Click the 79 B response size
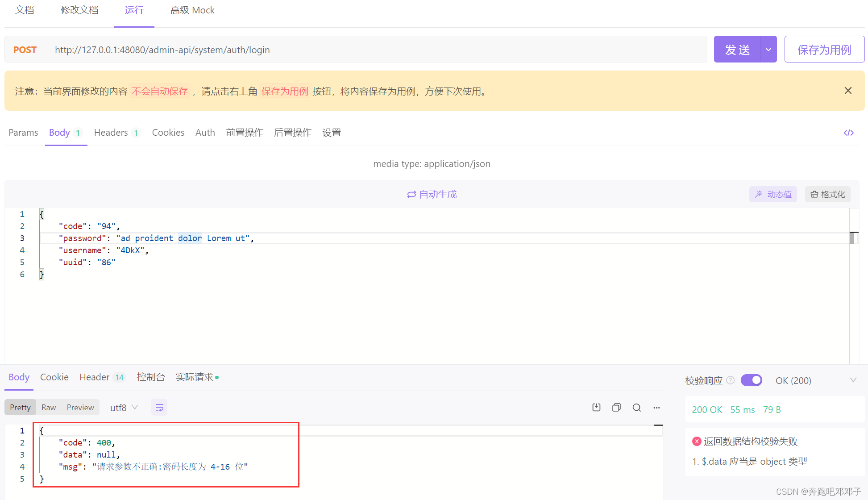 coord(772,410)
